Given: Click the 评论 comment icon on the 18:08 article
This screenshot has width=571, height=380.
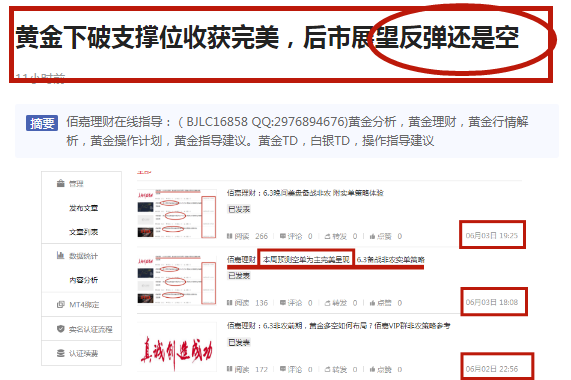Looking at the screenshot, I should click(283, 303).
